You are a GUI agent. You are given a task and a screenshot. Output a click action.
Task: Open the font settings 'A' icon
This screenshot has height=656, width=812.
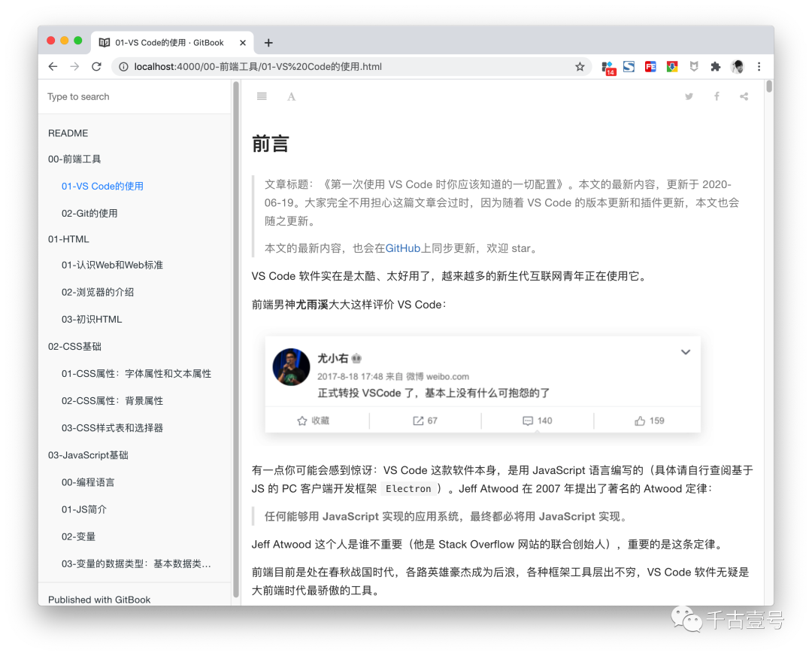[x=292, y=96]
